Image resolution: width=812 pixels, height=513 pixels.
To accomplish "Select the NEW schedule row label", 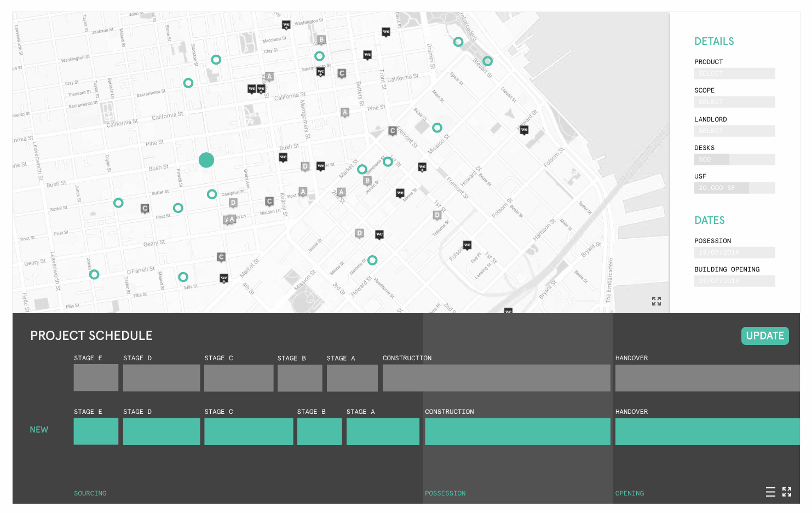I will click(39, 430).
